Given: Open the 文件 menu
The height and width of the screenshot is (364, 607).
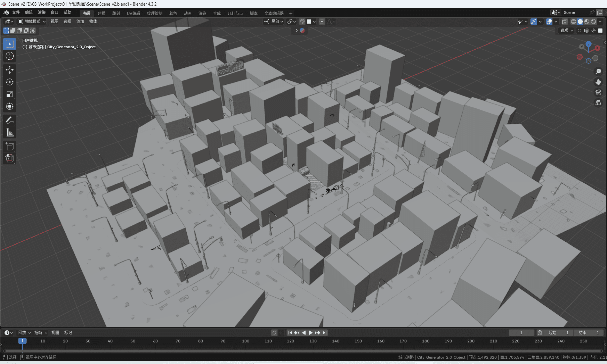Looking at the screenshot, I should pyautogui.click(x=16, y=12).
